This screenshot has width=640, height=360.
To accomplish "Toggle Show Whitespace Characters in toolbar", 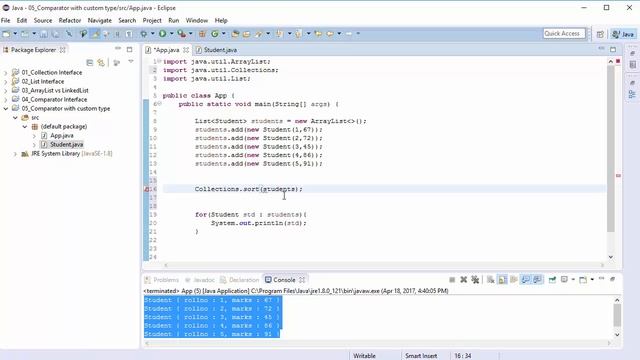I will pyautogui.click(x=129, y=34).
